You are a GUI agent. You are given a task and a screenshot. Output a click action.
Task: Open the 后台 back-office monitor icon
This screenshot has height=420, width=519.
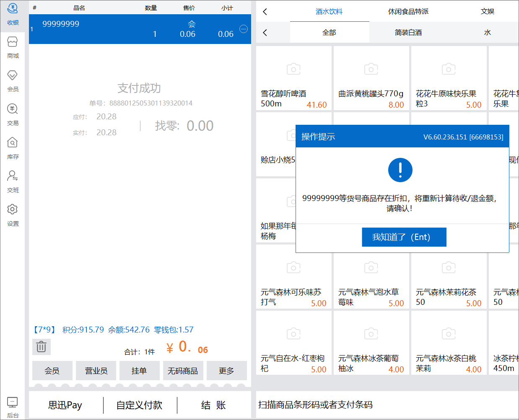pos(13,402)
